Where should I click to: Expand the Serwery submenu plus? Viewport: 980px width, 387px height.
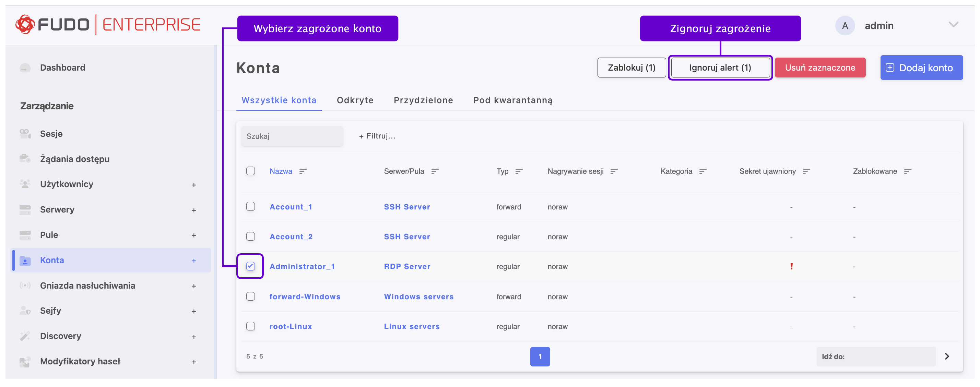click(x=194, y=210)
